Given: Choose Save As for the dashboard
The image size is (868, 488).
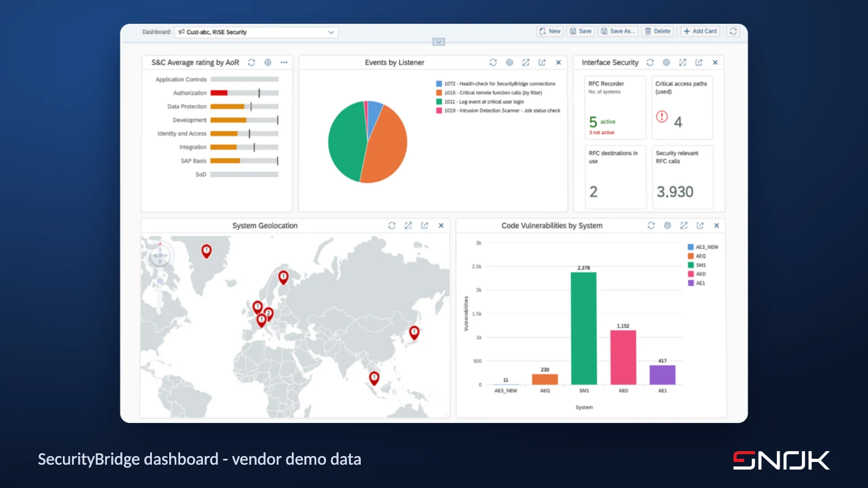Looking at the screenshot, I should (x=618, y=31).
